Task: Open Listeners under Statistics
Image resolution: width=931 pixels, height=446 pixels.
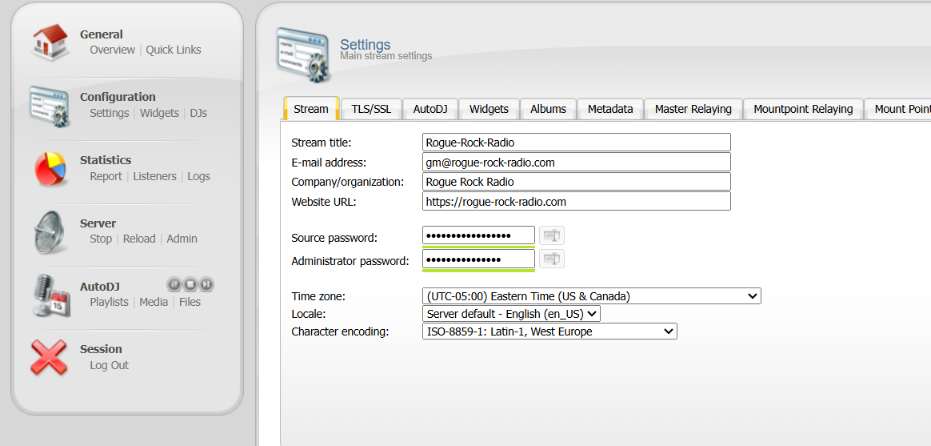Action: tap(154, 176)
